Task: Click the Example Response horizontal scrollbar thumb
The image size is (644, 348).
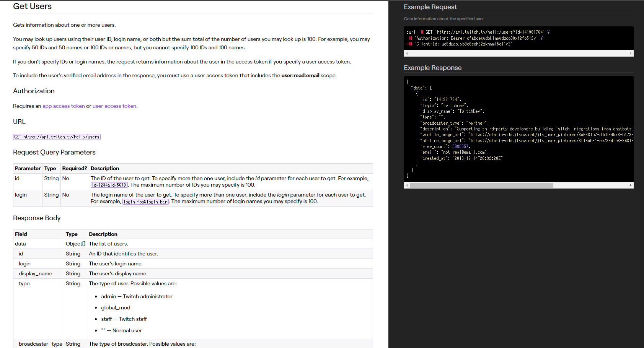Action: pos(482,185)
